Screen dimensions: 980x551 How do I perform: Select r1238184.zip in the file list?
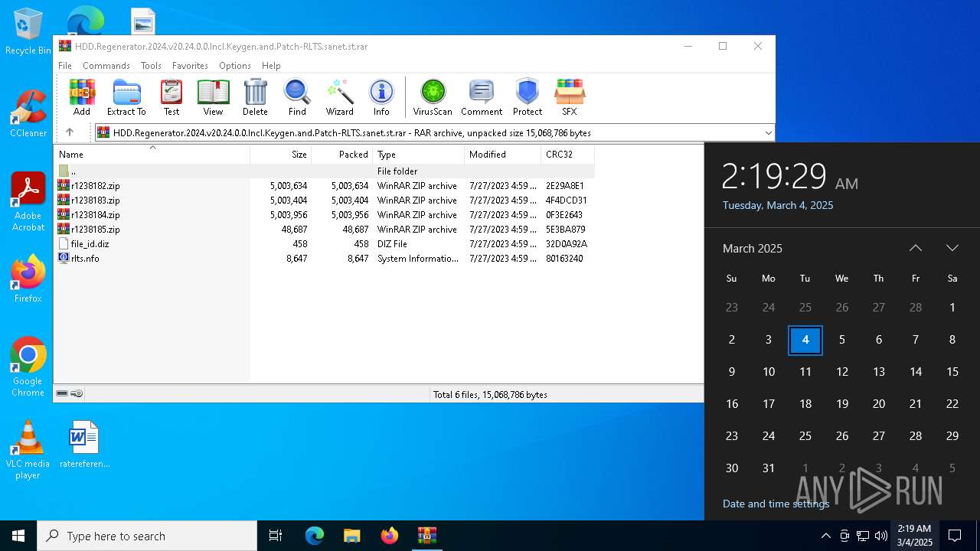[x=96, y=215]
